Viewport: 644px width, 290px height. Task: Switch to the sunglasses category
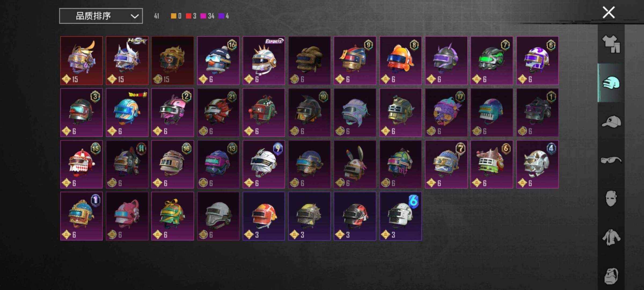pos(611,160)
